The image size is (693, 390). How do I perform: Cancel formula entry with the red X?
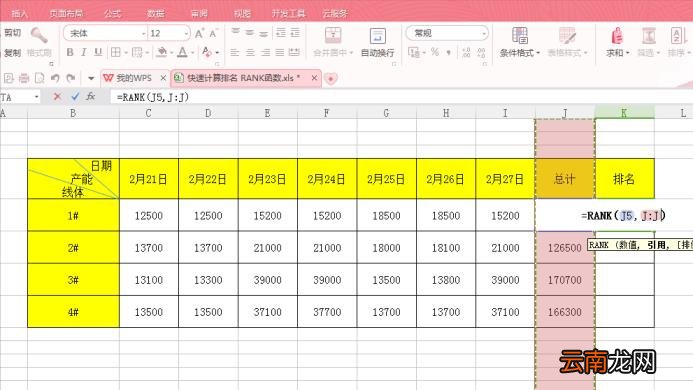click(57, 96)
